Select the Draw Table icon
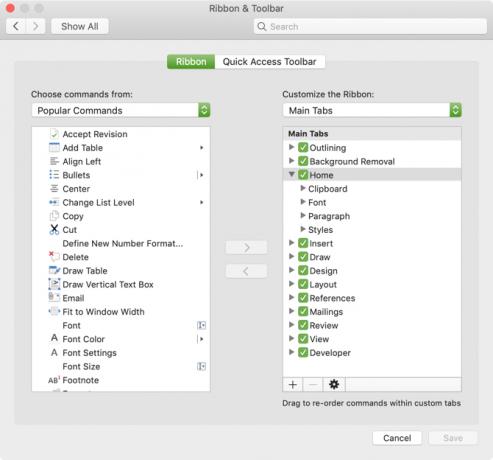The image size is (493, 460). point(54,270)
